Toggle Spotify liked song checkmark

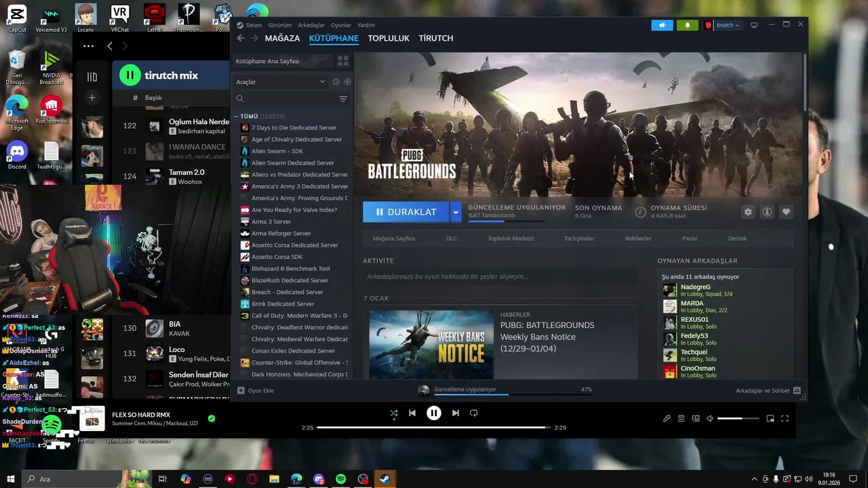click(x=212, y=418)
